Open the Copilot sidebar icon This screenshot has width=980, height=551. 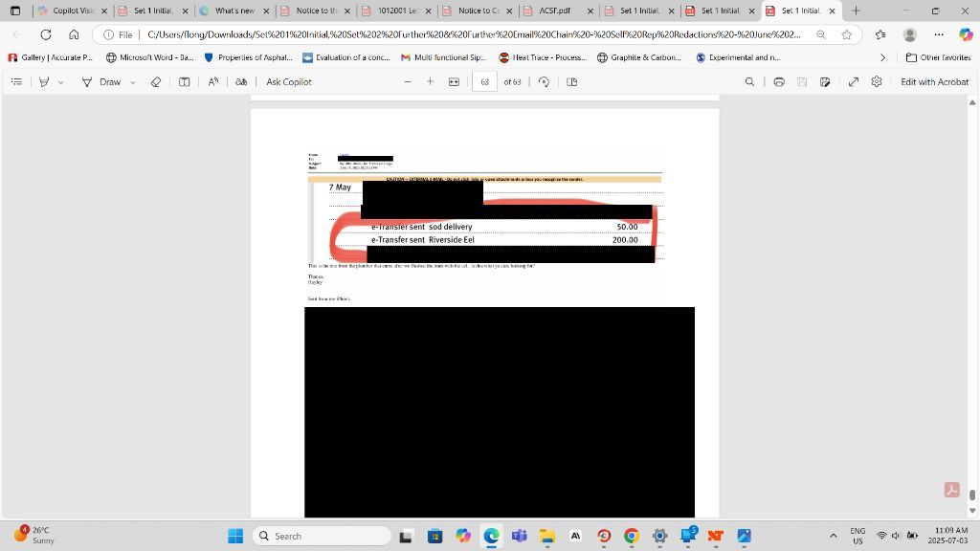[x=966, y=34]
